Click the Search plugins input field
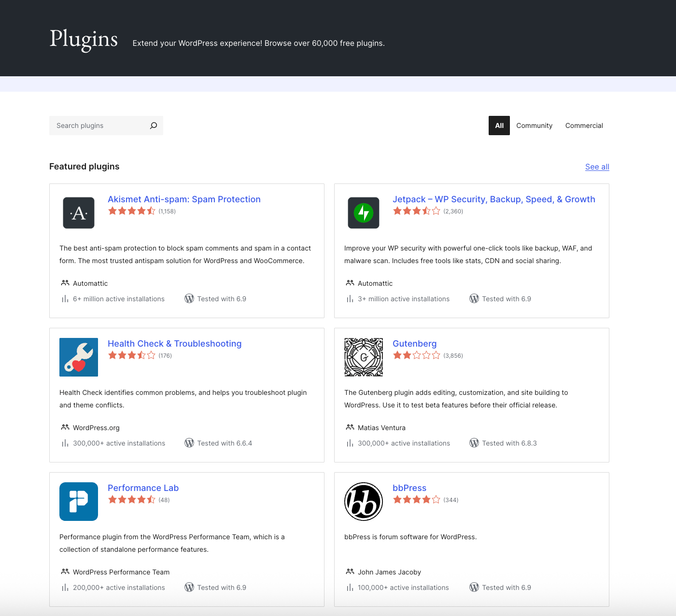This screenshot has width=676, height=616. point(97,125)
